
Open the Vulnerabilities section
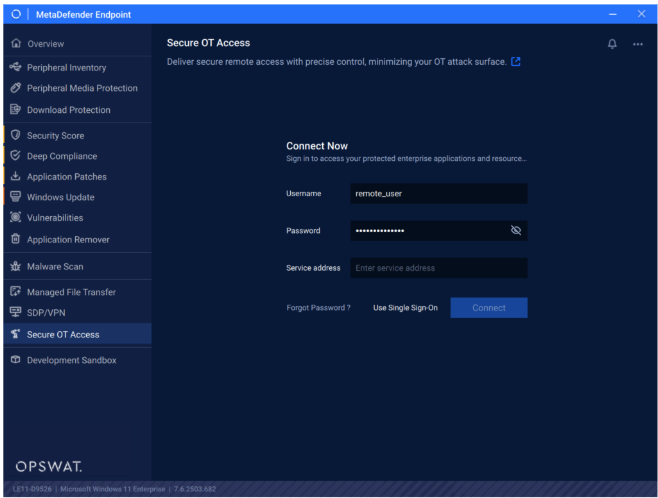click(x=78, y=218)
